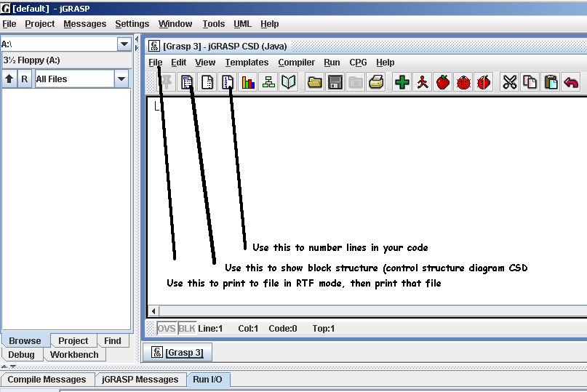The image size is (587, 392).
Task: Open the Run menu
Action: [x=332, y=63]
